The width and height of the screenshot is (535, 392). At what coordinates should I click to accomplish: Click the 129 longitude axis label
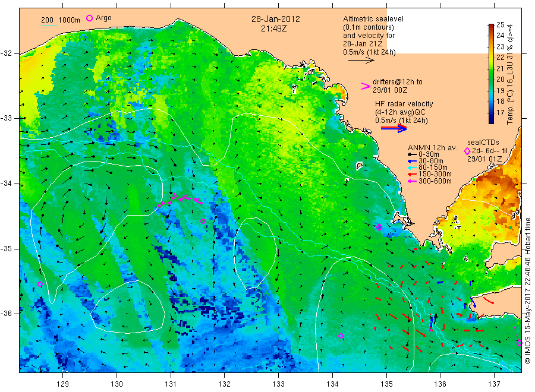[x=63, y=384]
